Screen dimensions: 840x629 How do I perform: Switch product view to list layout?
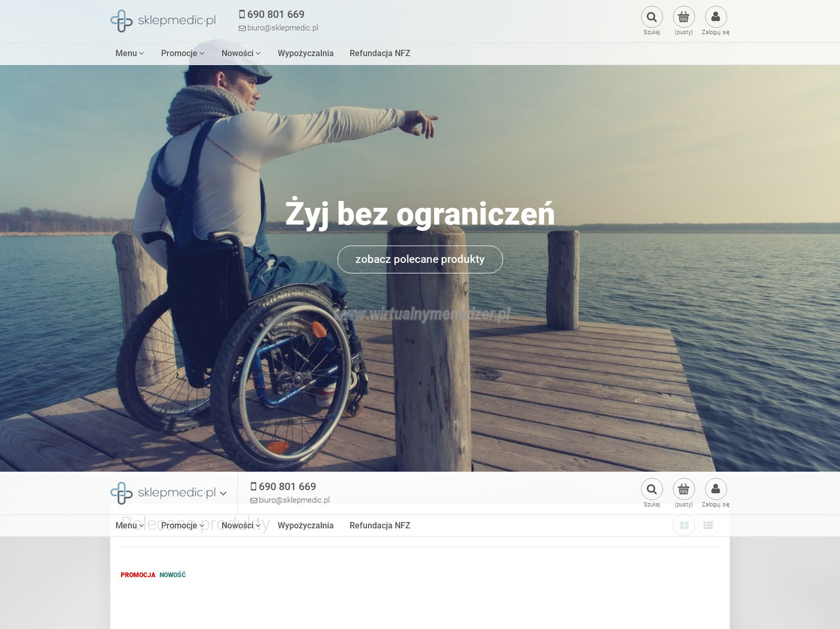(708, 525)
